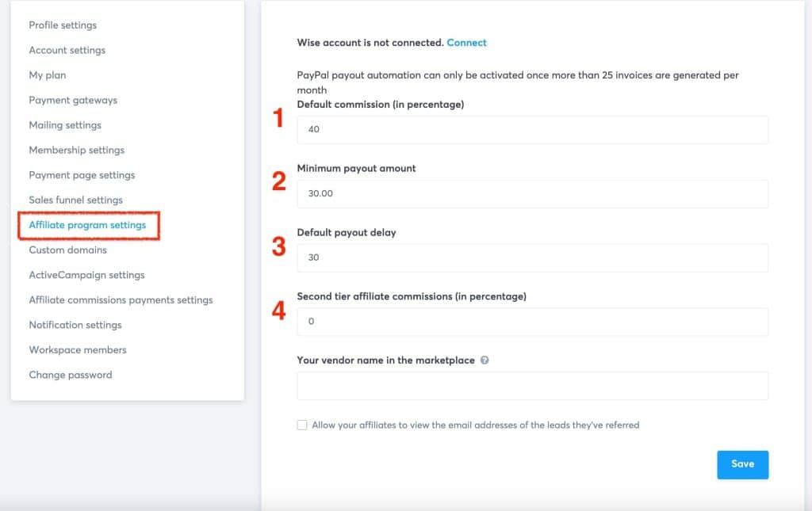Open Payment gateways settings
Screen dimensions: 812x511
coord(73,100)
